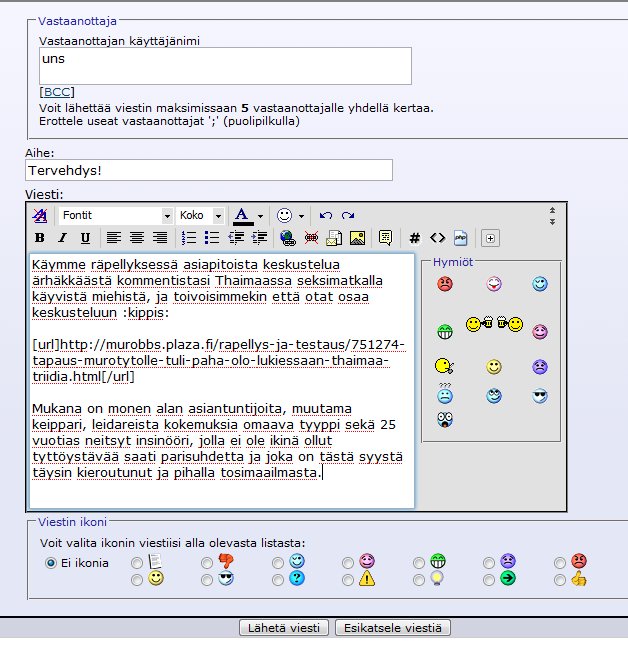This screenshot has height=648, width=628.
Task: Wrap the selection in code tags with the # icon
Action: click(x=414, y=238)
